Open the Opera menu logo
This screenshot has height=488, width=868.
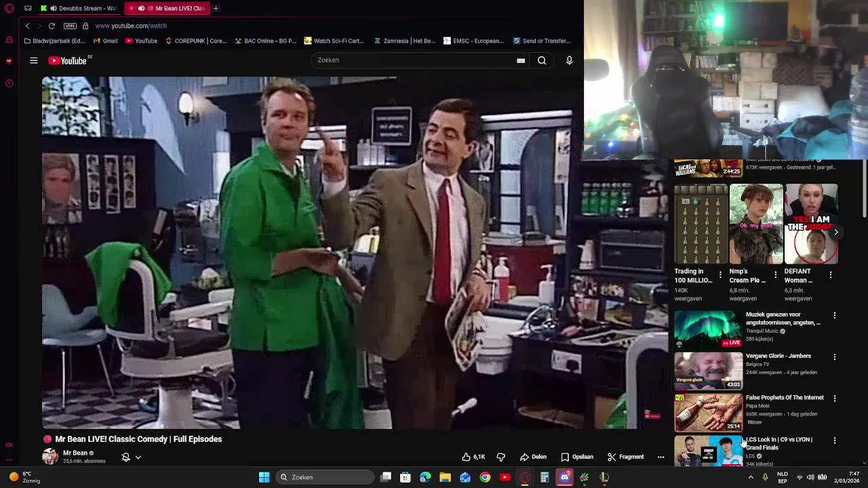8,8
